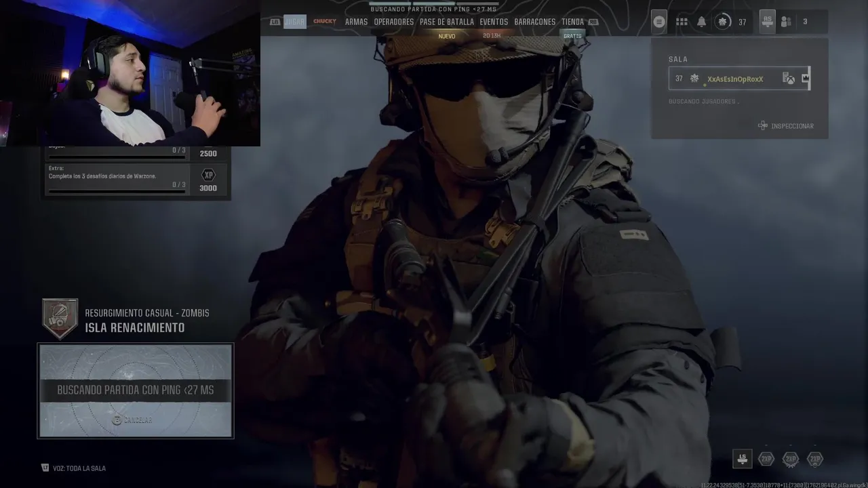Switch to the ARMAS tab
This screenshot has width=868, height=488.
(356, 22)
